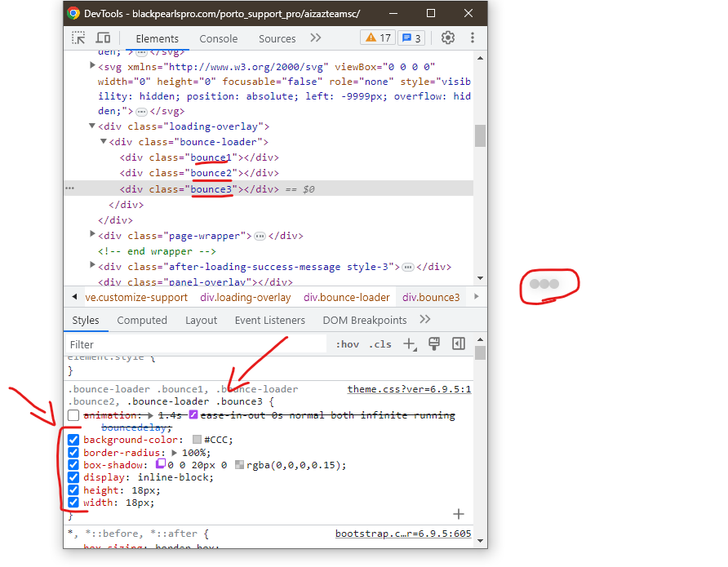This screenshot has height=567, width=728.
Task: Collapse the loading-overlay div node
Action: click(92, 126)
